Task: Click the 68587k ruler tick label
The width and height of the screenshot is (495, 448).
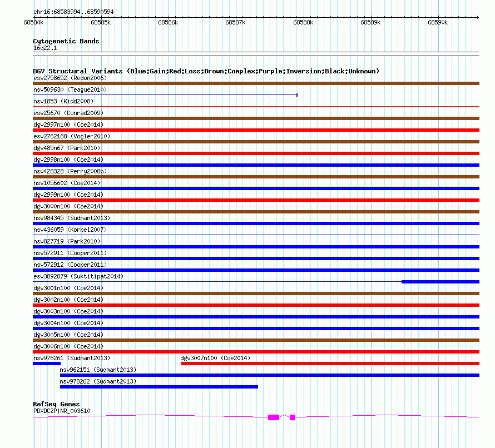Action: (235, 22)
